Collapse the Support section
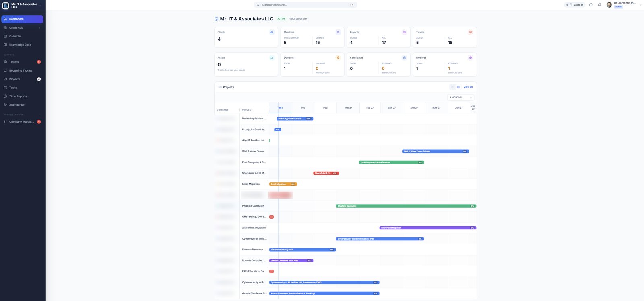The width and height of the screenshot is (644, 301). (39, 55)
